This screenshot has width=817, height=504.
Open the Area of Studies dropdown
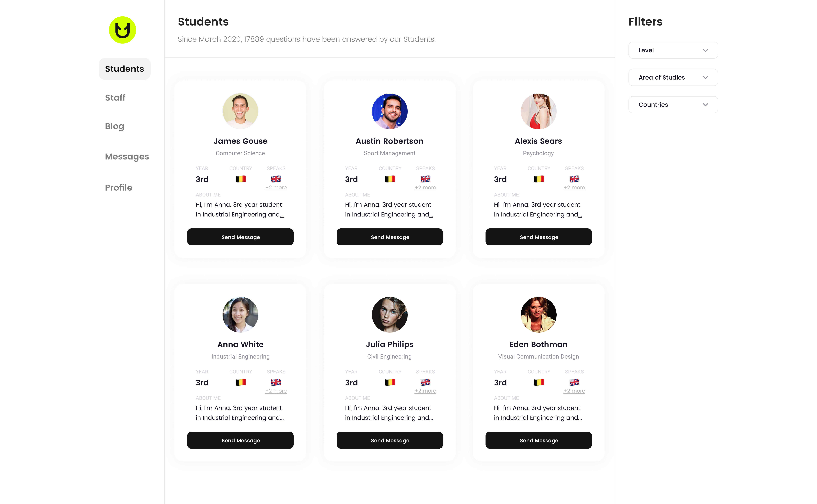[673, 77]
